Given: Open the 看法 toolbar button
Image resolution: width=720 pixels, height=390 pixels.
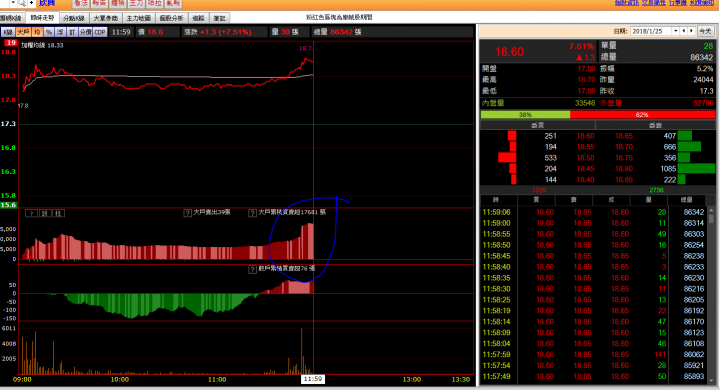Looking at the screenshot, I should [81, 3].
